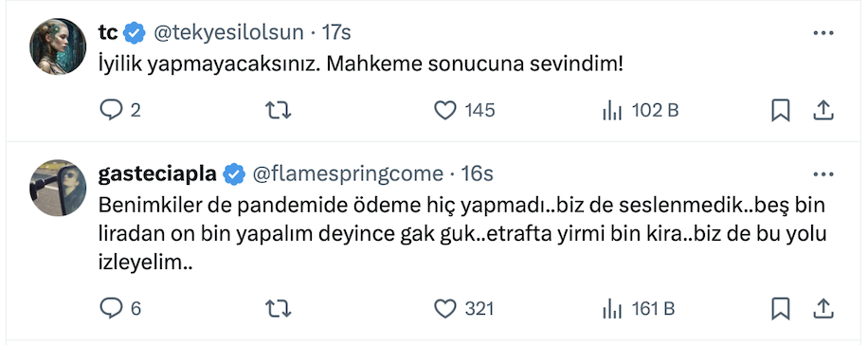Open the more options menu on the tc tweet

(823, 33)
